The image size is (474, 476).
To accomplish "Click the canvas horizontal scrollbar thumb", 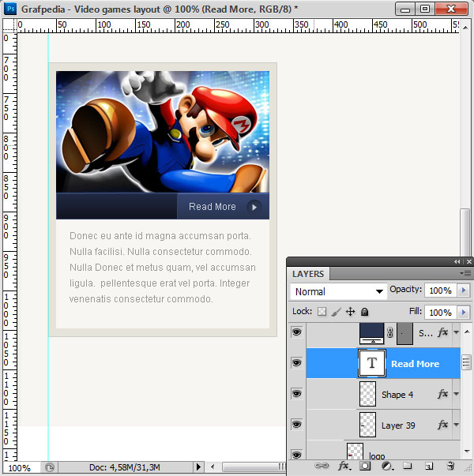I will pyautogui.click(x=254, y=467).
